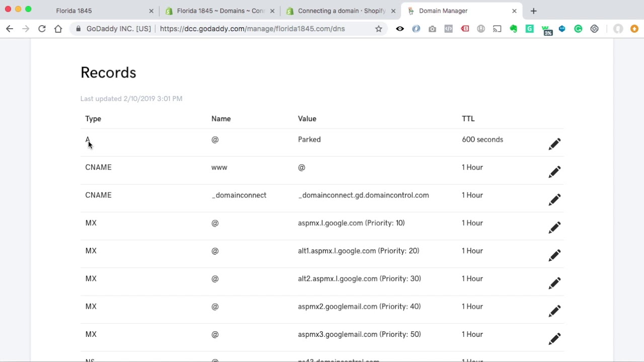This screenshot has height=362, width=644.
Task: Open the Cast screen extension
Action: [x=497, y=29]
